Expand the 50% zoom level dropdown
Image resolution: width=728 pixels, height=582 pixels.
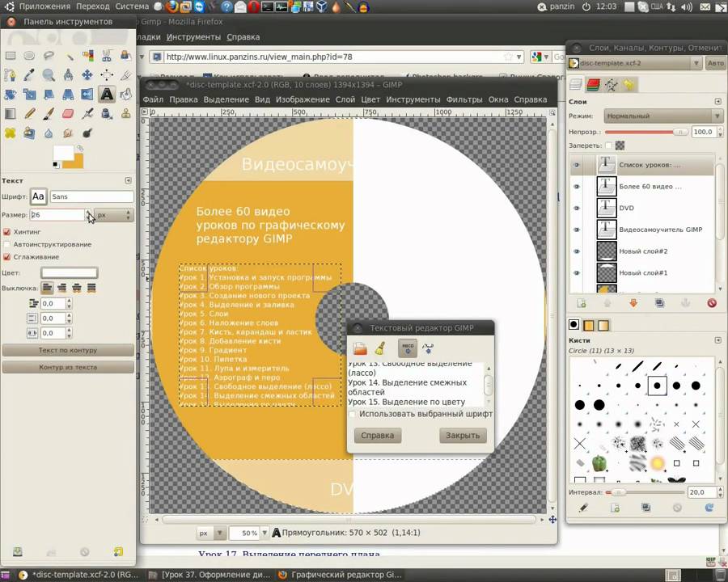point(264,533)
